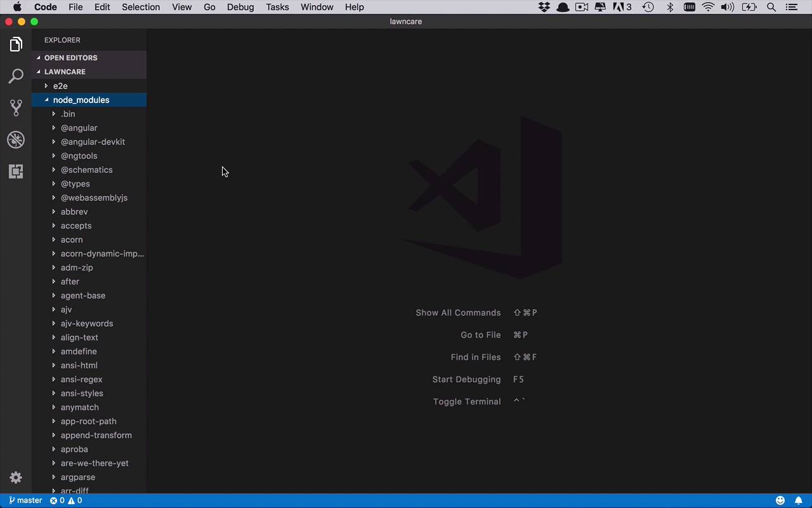
Task: Open the Search view icon
Action: [x=16, y=76]
